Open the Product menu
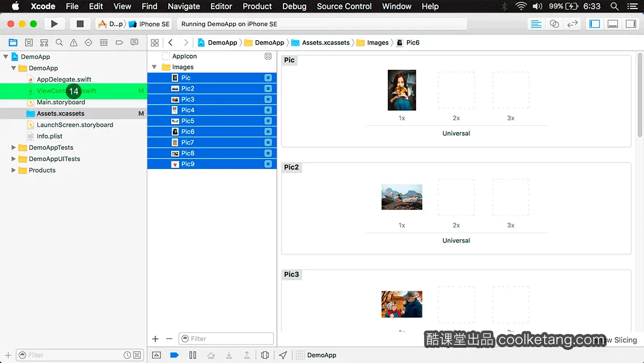The image size is (644, 363). [257, 6]
